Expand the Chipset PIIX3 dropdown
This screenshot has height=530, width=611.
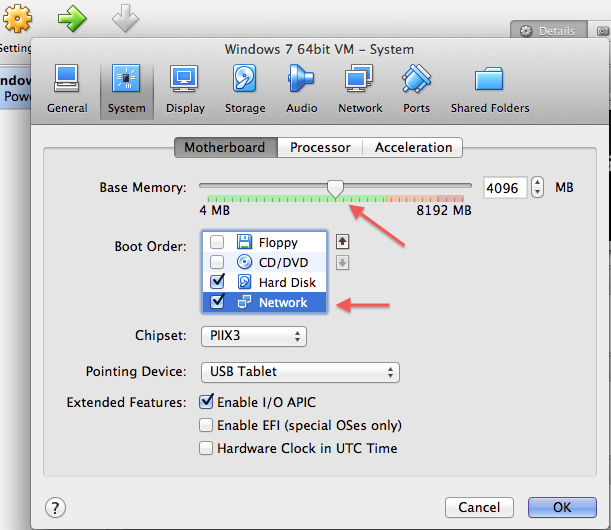click(253, 336)
